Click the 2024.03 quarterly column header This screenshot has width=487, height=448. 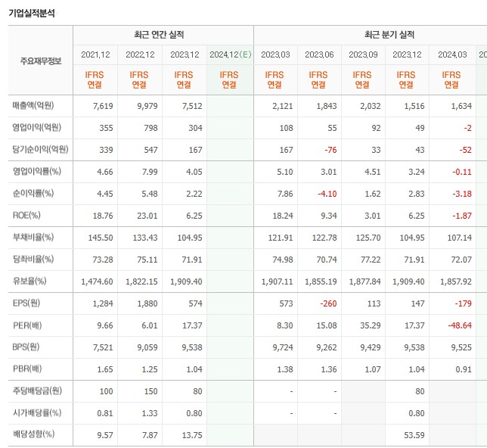pyautogui.click(x=452, y=54)
